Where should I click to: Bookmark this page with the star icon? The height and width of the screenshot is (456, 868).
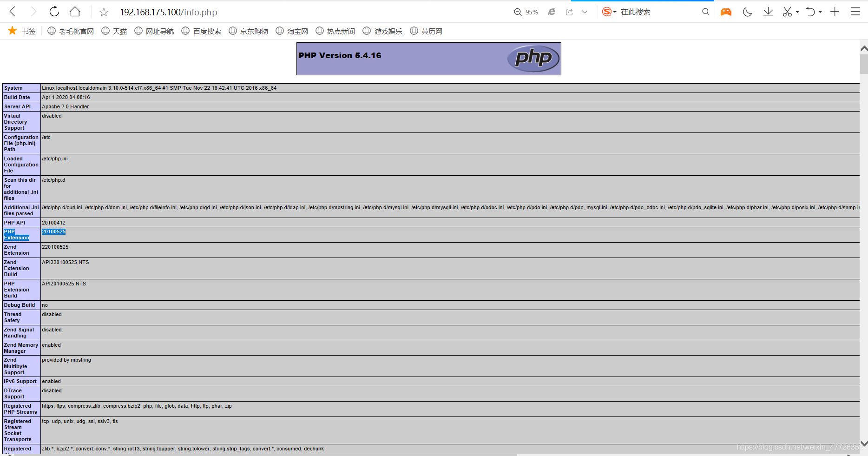104,12
